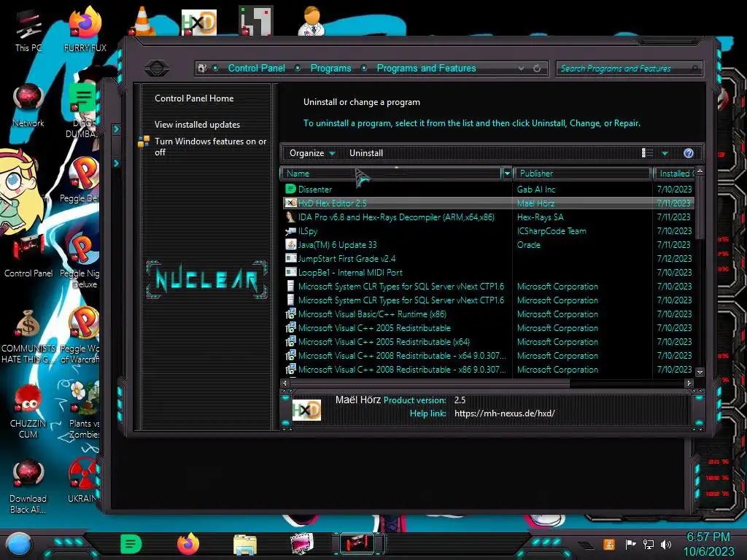Screen dimensions: 747x560
Task: Open the Network desktop icon
Action: (28, 105)
